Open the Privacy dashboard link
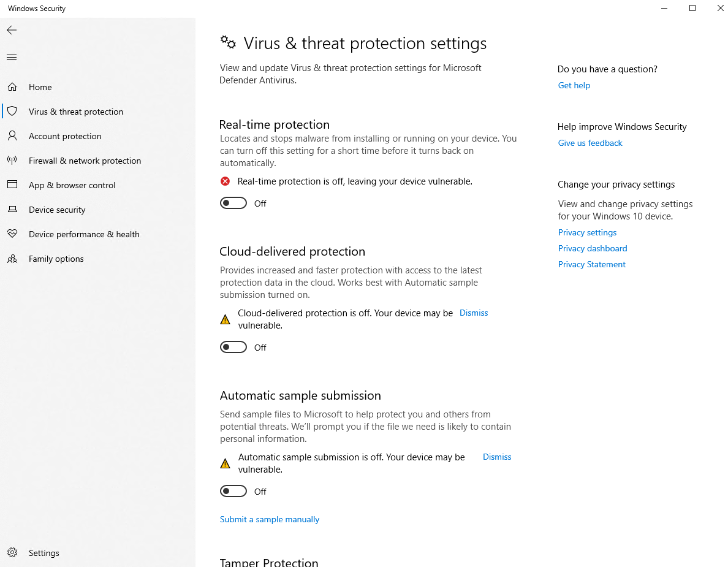 [593, 249]
